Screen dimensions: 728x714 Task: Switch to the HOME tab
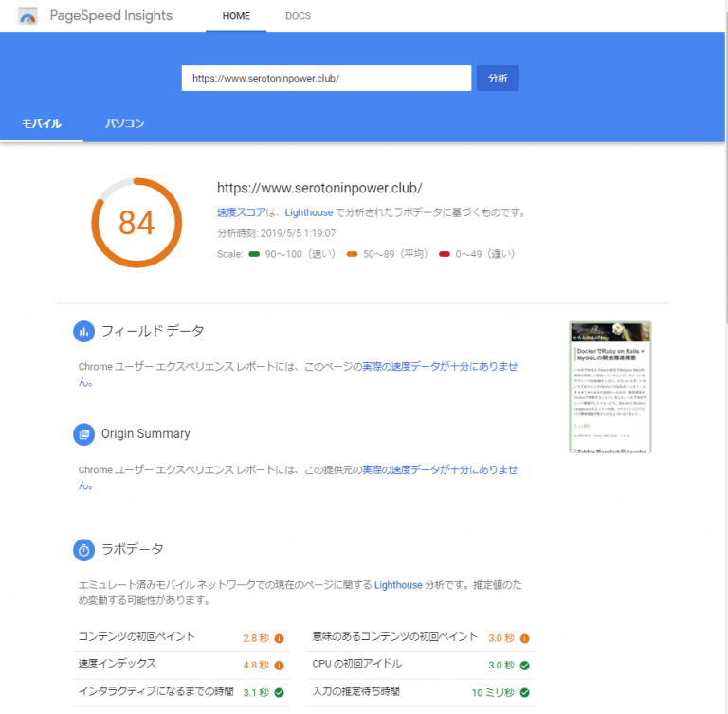[x=236, y=16]
